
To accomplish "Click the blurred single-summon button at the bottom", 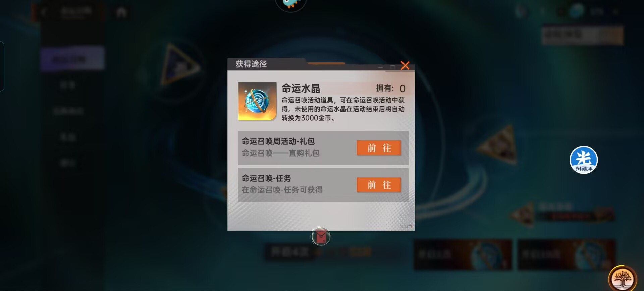I will (463, 254).
